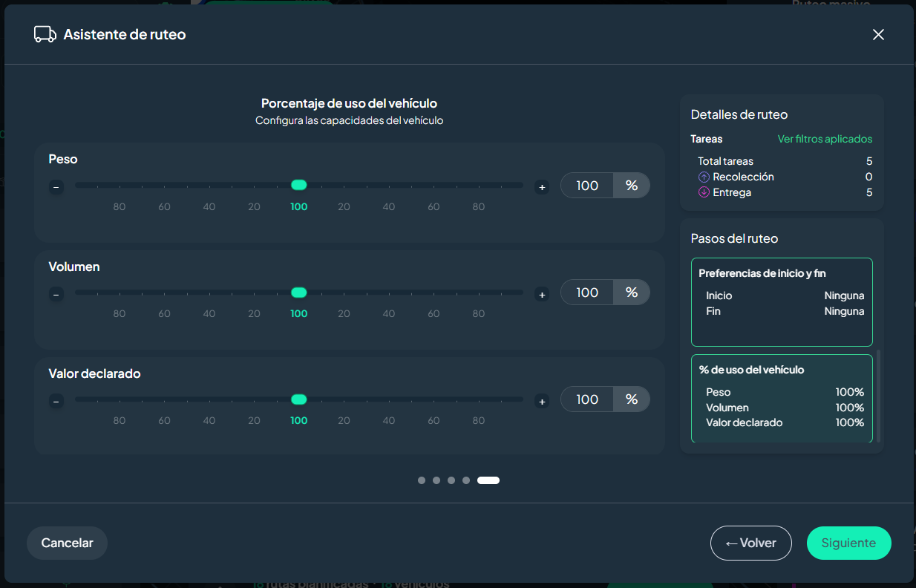
Task: Go to the third step pagination dot
Action: point(451,480)
